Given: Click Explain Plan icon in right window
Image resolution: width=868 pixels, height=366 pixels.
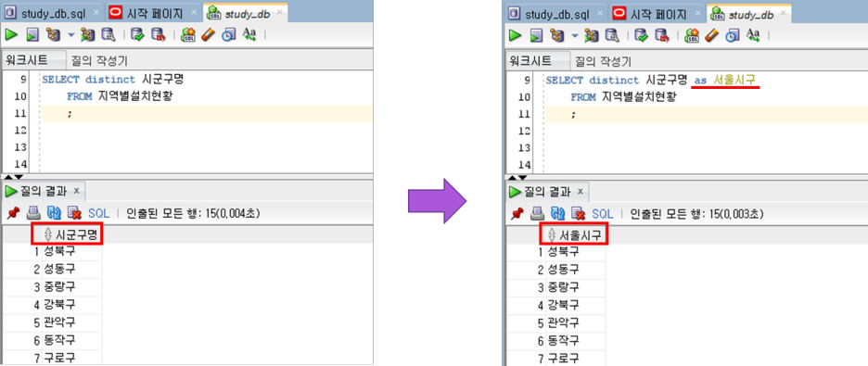Looking at the screenshot, I should 557,35.
